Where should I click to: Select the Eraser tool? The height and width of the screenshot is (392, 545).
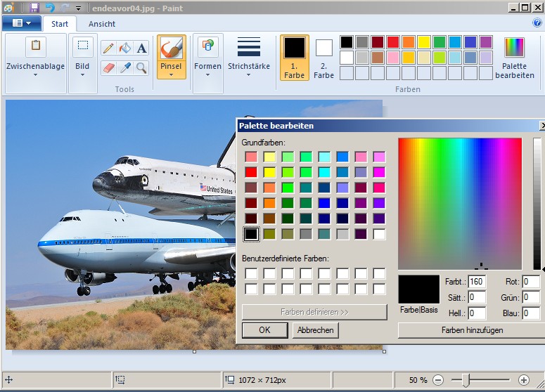pos(108,67)
